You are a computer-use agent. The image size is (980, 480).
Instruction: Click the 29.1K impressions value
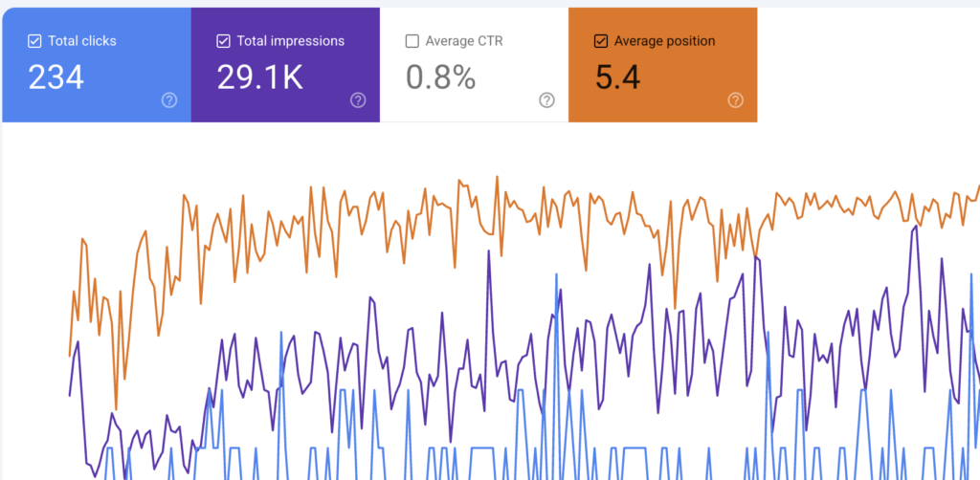(x=260, y=78)
